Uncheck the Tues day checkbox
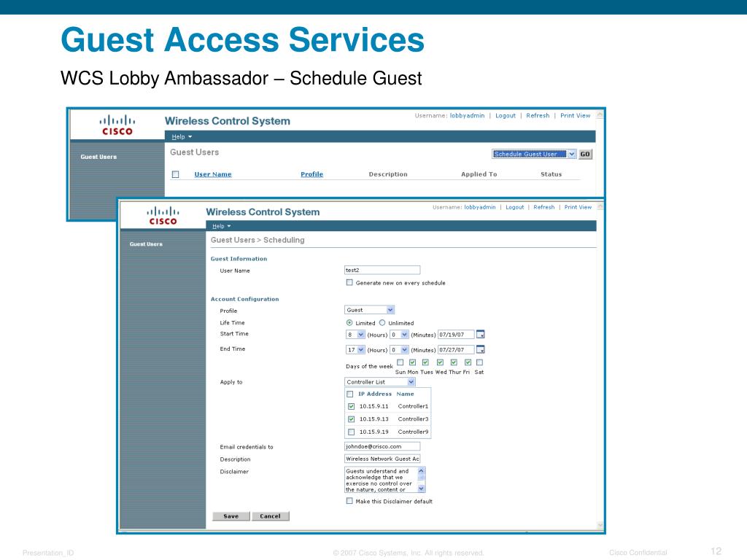 [425, 362]
